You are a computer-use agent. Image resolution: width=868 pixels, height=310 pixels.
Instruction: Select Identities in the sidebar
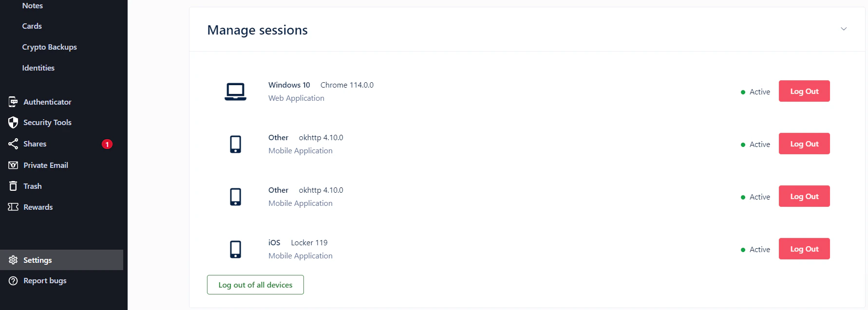[38, 68]
